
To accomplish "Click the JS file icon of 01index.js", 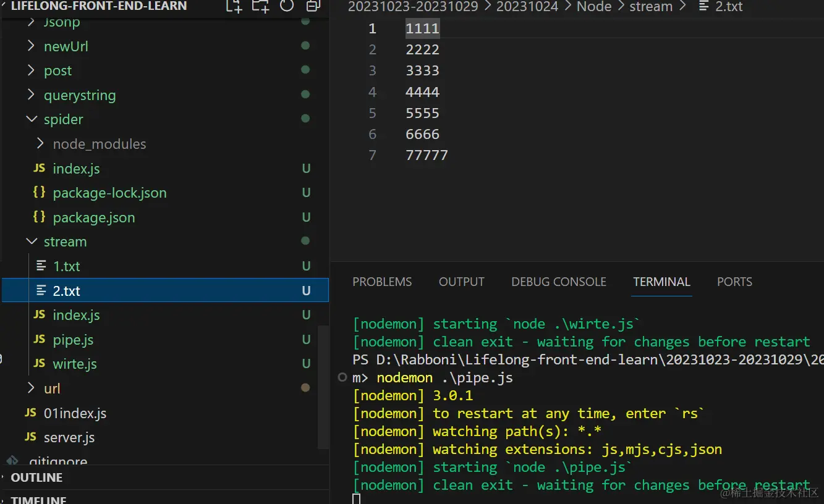I will (30, 413).
